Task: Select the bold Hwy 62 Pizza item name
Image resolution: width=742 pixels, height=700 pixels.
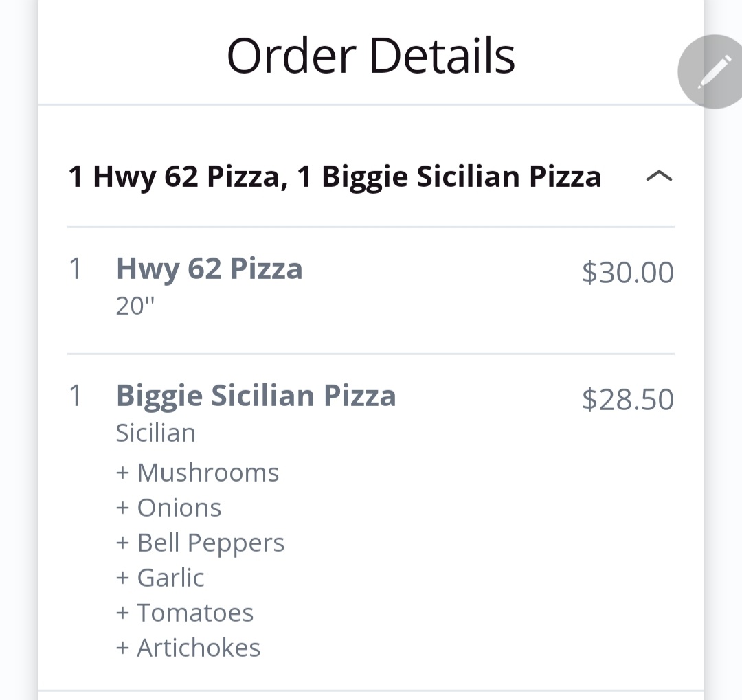Action: (209, 268)
